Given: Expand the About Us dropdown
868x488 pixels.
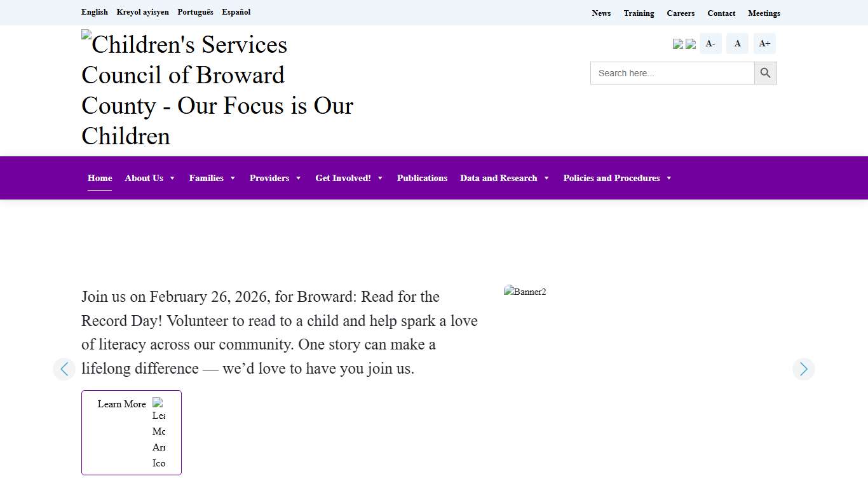Looking at the screenshot, I should pos(144,178).
